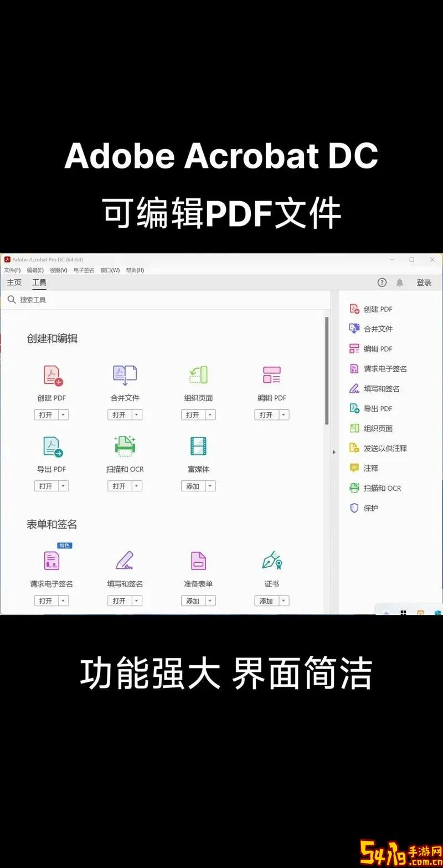Open the 编辑(E) menu
The image size is (443, 868).
coord(35,270)
